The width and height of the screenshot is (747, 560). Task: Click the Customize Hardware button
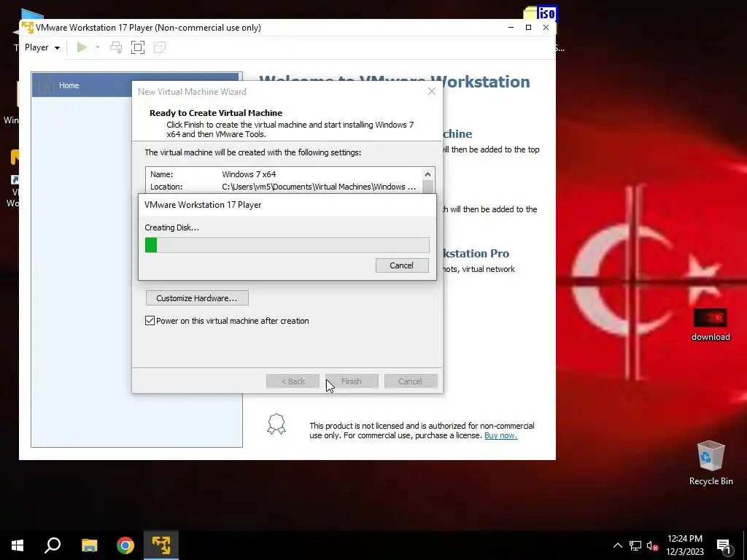[x=197, y=298]
